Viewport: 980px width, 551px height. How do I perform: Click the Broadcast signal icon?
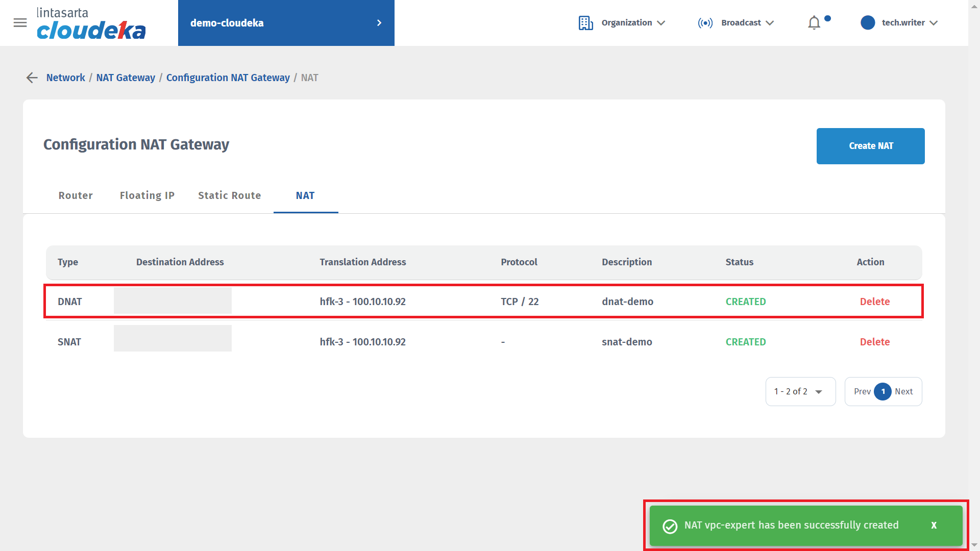[x=705, y=23]
